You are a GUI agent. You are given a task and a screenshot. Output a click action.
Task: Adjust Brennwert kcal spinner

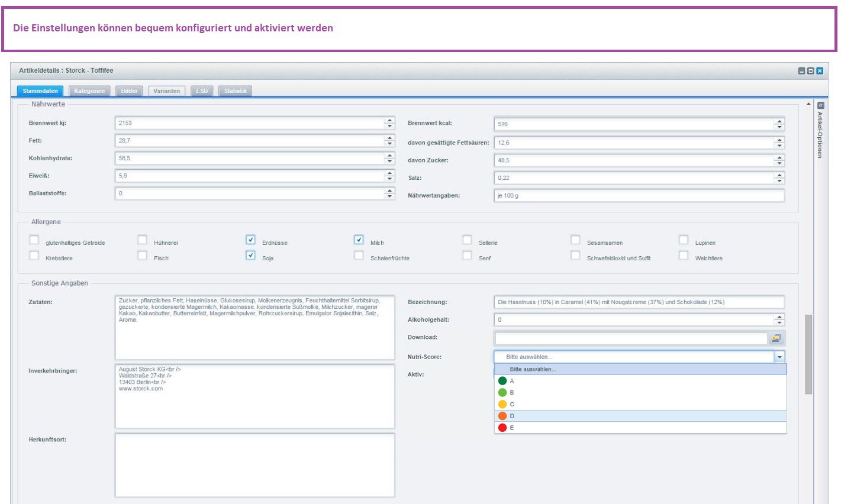[779, 124]
